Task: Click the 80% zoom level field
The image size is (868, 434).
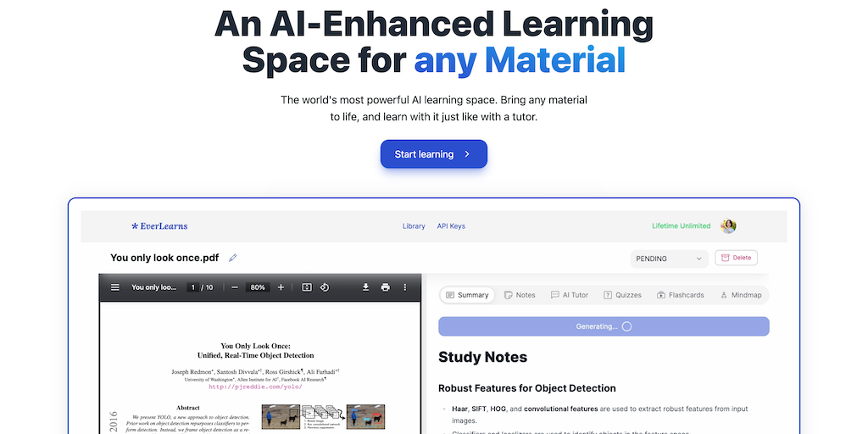Action: [x=258, y=287]
